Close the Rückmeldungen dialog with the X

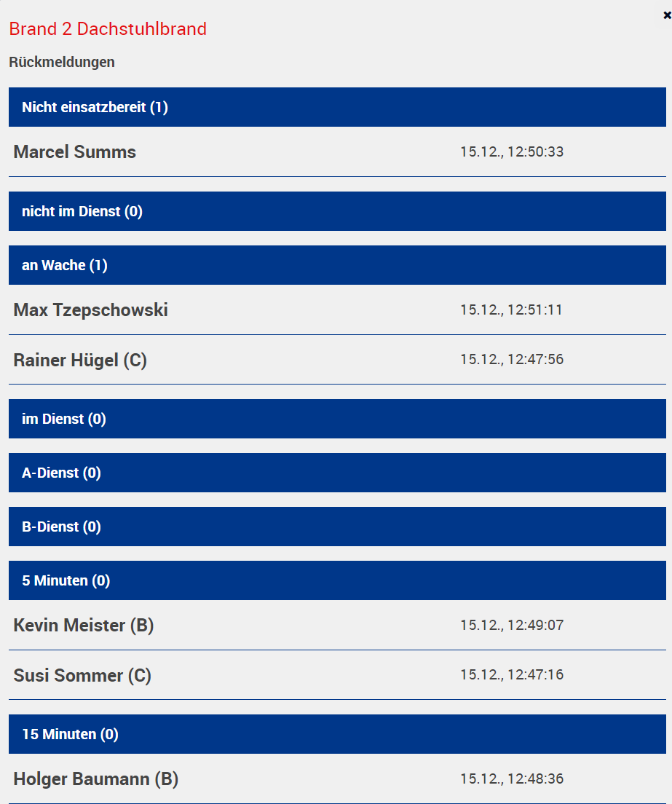(x=667, y=14)
